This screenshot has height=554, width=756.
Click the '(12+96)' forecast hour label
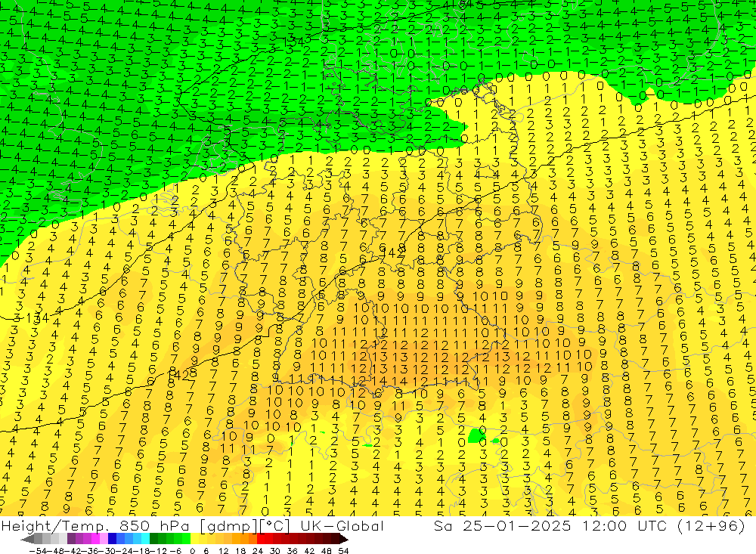[711, 525]
